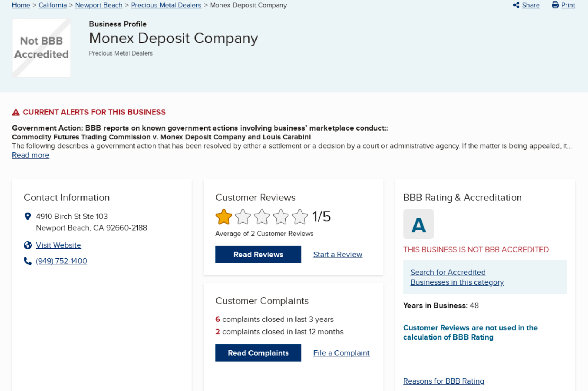Click the map pin location icon

(x=28, y=216)
